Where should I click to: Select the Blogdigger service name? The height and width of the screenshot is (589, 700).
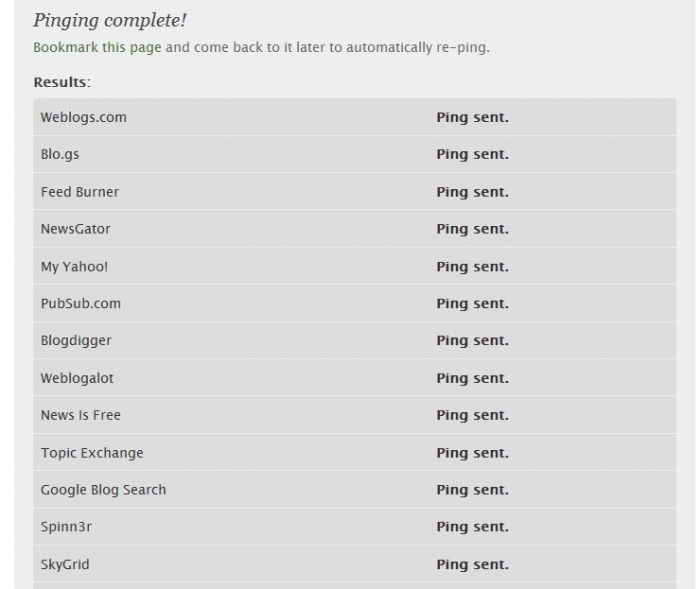[76, 341]
